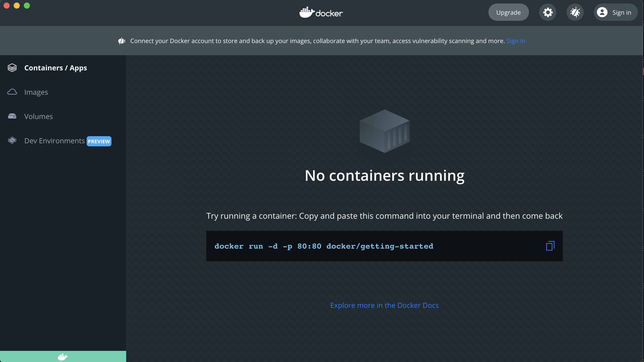This screenshot has height=362, width=644.
Task: Click the Docker logo in header
Action: click(x=321, y=12)
